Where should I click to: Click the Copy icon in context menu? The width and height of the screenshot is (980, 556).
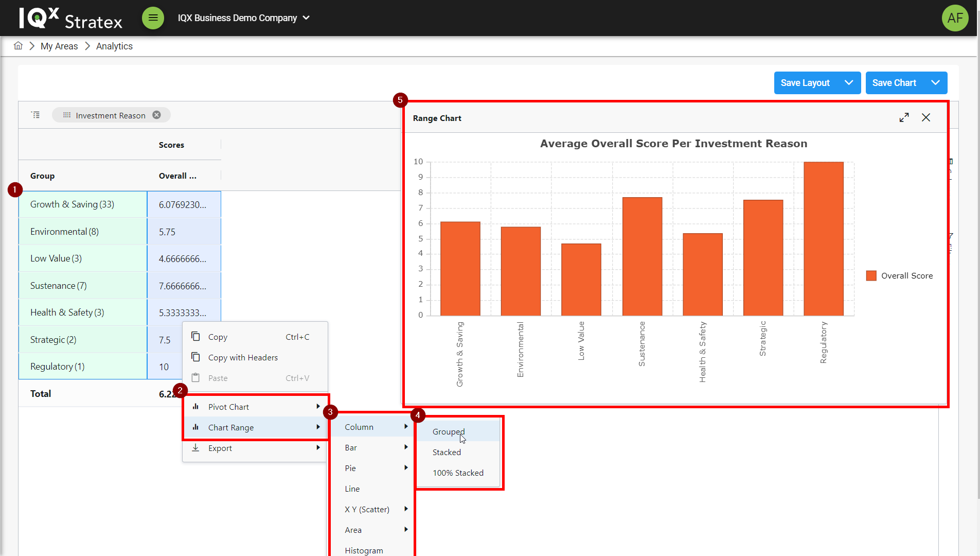[x=195, y=337]
